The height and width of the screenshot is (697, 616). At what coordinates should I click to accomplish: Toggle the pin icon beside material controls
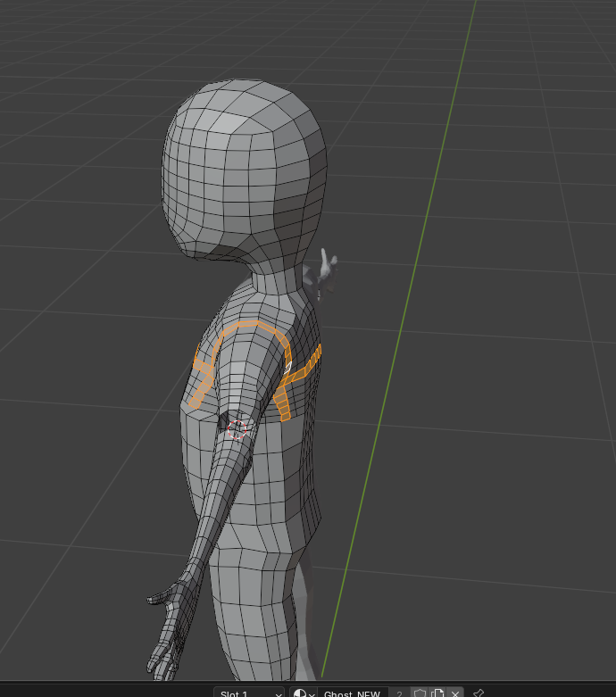(479, 693)
